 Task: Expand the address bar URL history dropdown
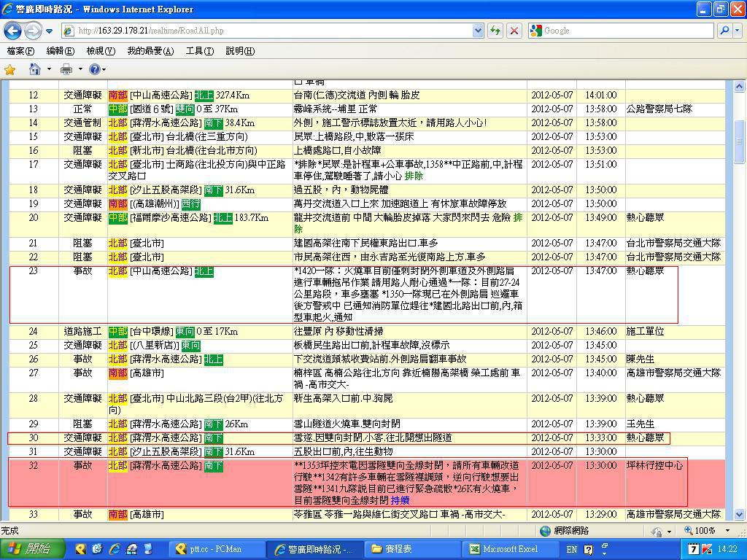[478, 31]
